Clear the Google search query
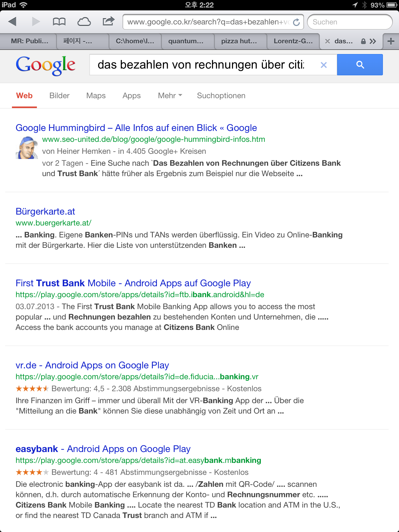Viewport: 399px width, 532px height. (324, 65)
